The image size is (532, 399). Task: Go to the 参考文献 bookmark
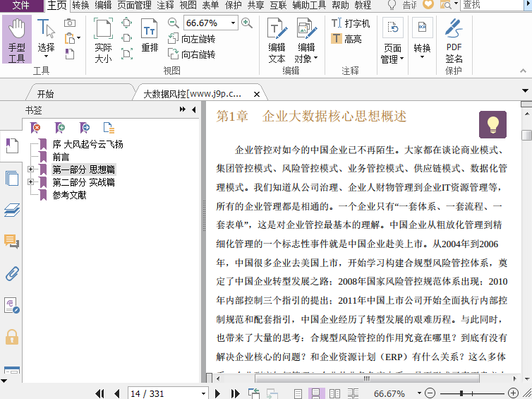click(69, 195)
